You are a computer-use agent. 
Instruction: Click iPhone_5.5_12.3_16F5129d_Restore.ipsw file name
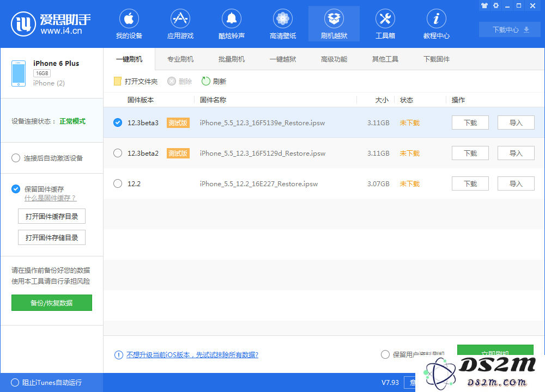(x=263, y=154)
